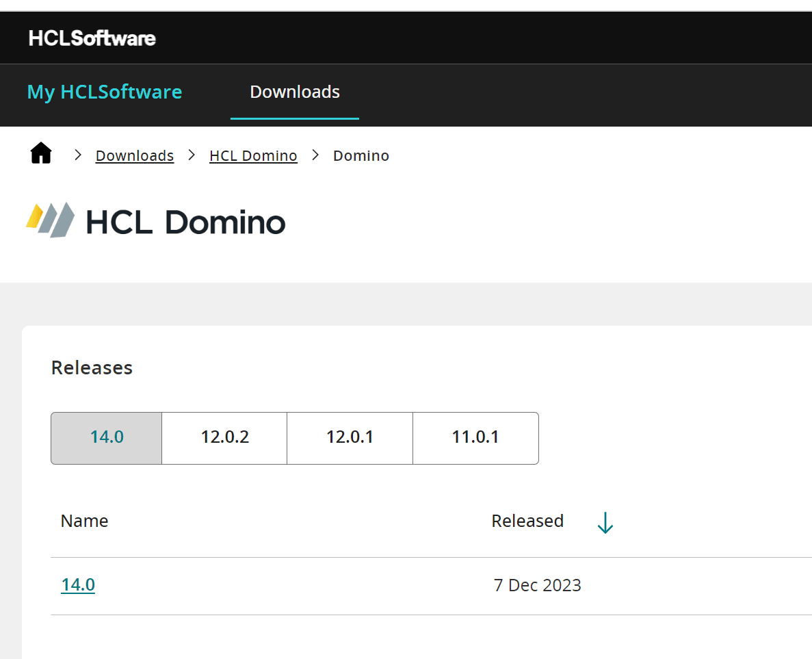Image resolution: width=812 pixels, height=659 pixels.
Task: Click the home icon in the breadcrumb
Action: tap(41, 153)
